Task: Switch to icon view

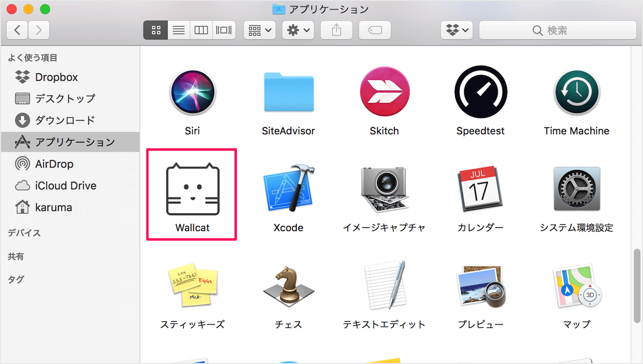Action: (x=155, y=30)
